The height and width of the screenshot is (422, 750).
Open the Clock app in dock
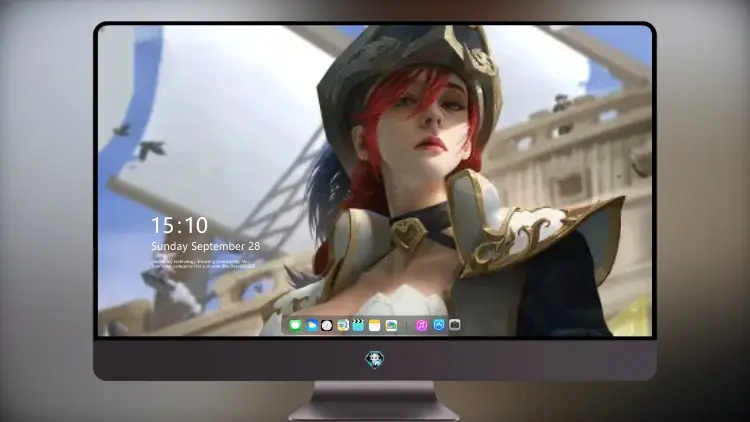click(327, 326)
